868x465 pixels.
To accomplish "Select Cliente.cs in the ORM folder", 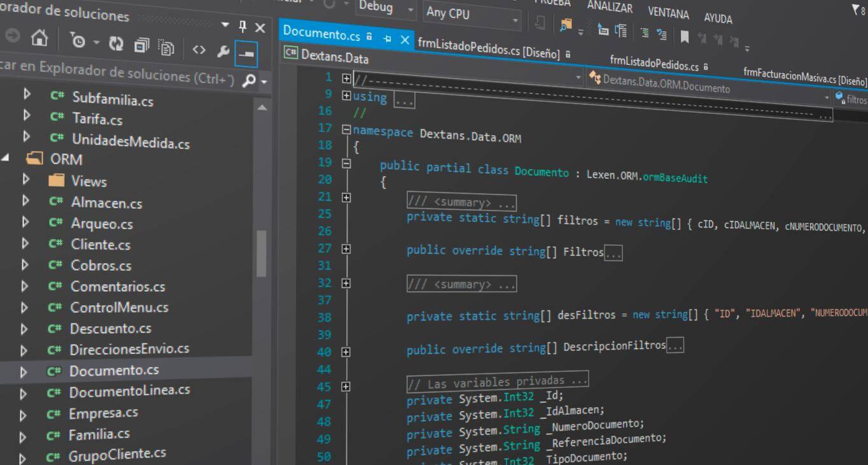I will click(101, 245).
